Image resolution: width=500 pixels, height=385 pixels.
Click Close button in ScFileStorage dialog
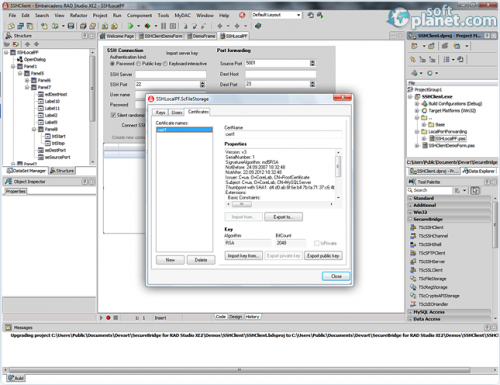(x=336, y=276)
